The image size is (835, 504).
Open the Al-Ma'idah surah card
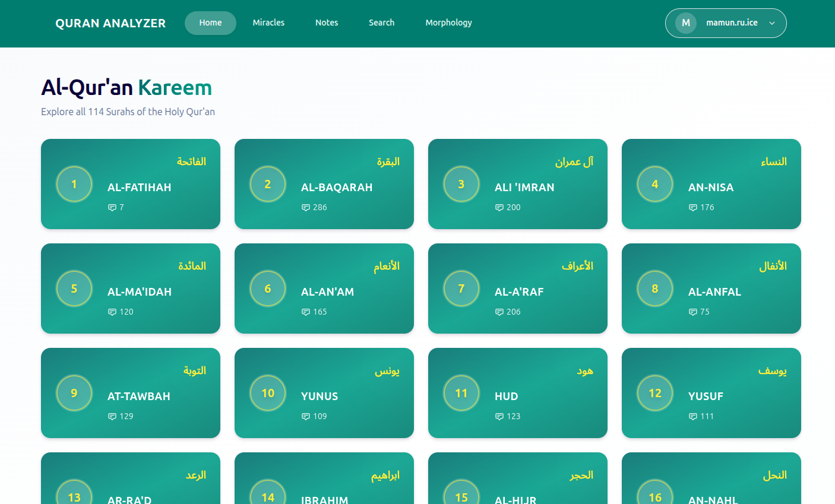point(130,289)
